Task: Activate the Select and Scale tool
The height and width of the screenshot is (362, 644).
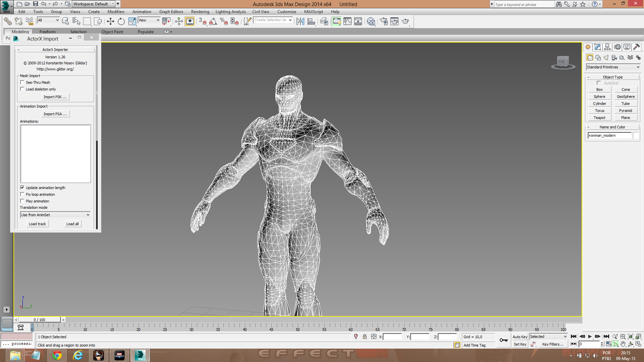Action: 132,21
